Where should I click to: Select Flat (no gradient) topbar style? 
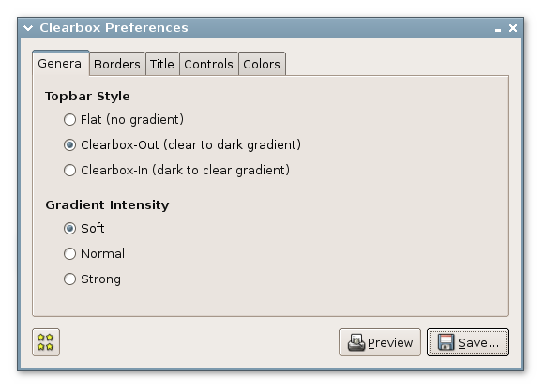[x=124, y=119]
